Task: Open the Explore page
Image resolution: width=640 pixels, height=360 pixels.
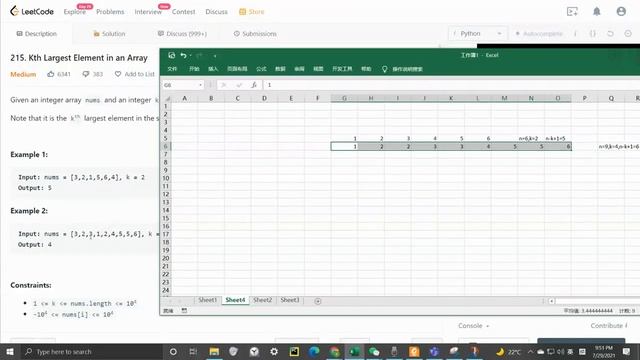Action: pos(75,12)
